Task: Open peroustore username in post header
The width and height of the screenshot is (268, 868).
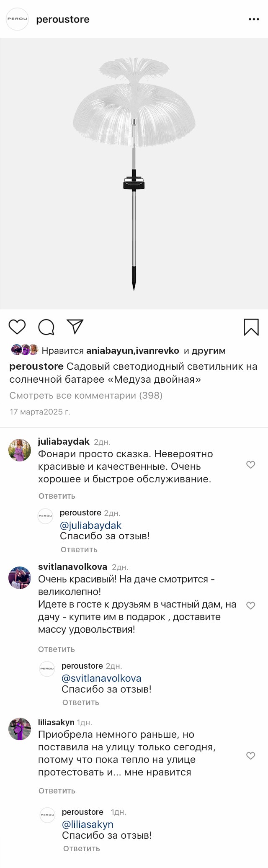Action: 63,19
